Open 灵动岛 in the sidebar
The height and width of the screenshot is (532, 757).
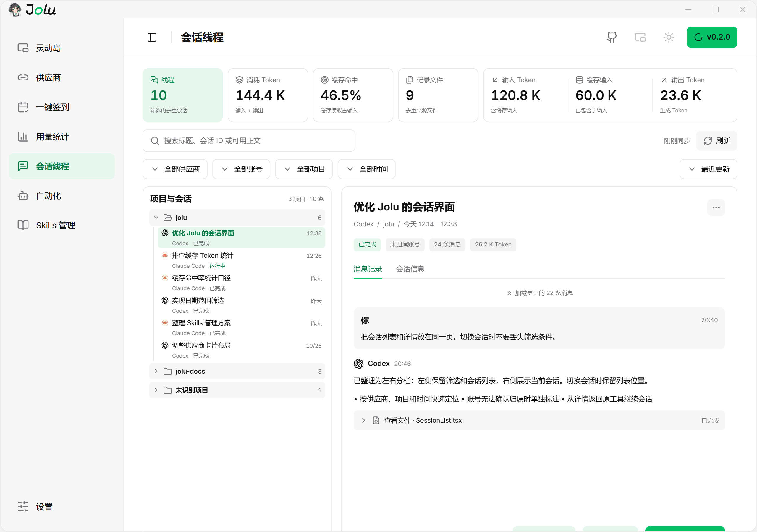62,48
